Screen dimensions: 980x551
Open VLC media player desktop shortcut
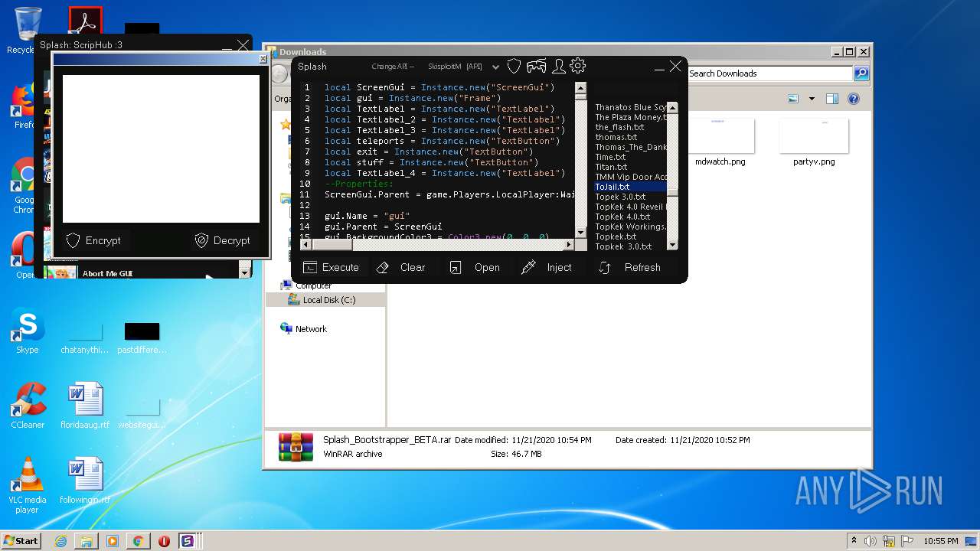click(x=28, y=486)
